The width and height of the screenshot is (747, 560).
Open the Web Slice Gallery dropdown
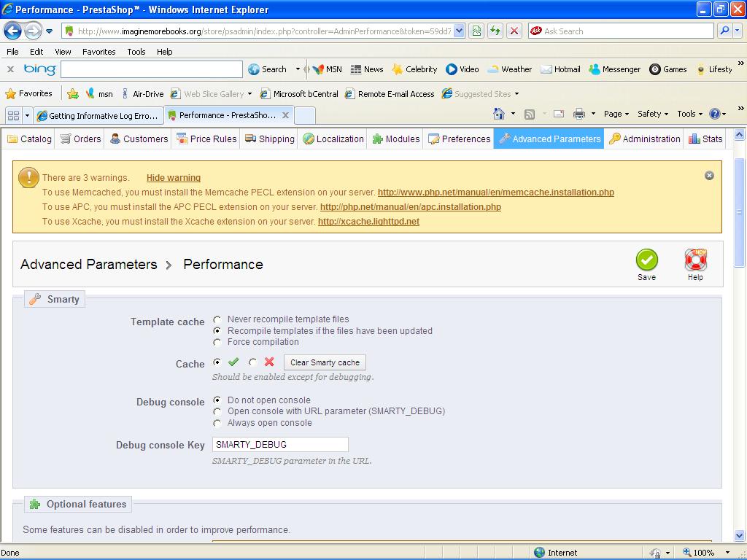click(249, 94)
